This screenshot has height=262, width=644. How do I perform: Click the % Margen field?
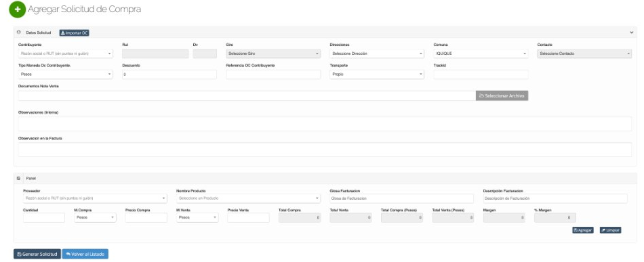[555, 218]
